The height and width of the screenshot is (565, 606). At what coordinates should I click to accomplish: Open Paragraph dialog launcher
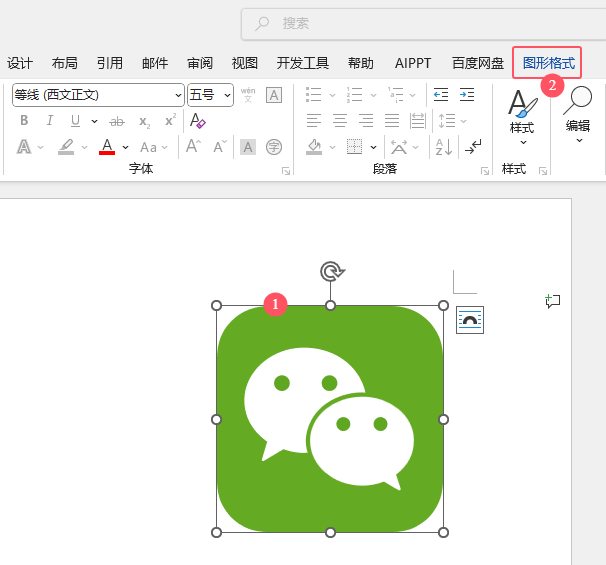click(x=485, y=171)
